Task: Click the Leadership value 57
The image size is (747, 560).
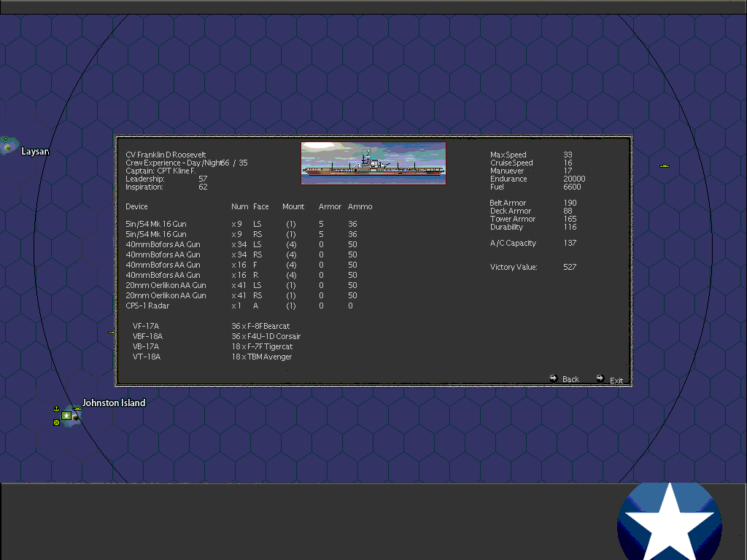Action: [x=203, y=179]
